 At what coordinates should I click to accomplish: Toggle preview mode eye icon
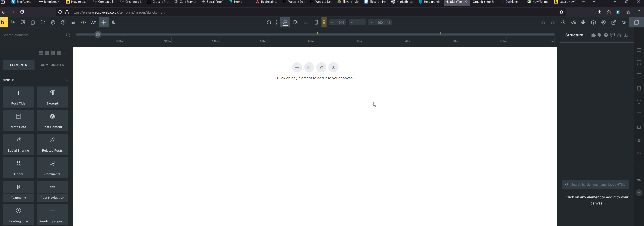[x=624, y=23]
